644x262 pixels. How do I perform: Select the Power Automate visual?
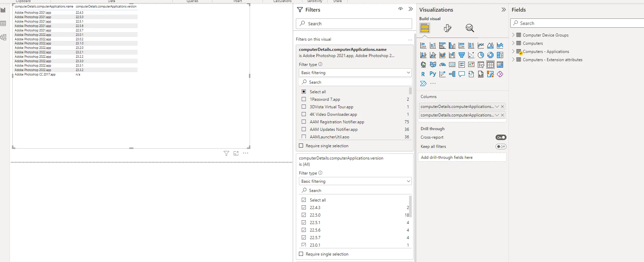423,84
